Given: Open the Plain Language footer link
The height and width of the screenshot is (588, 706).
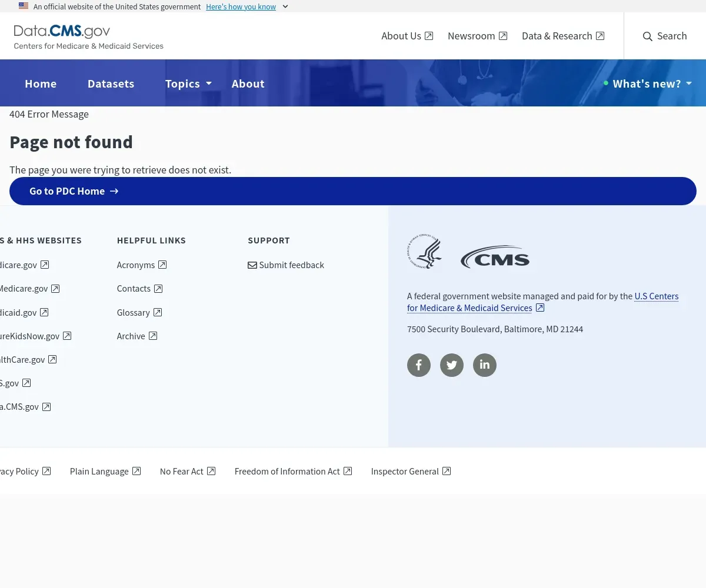Looking at the screenshot, I should 105,471.
